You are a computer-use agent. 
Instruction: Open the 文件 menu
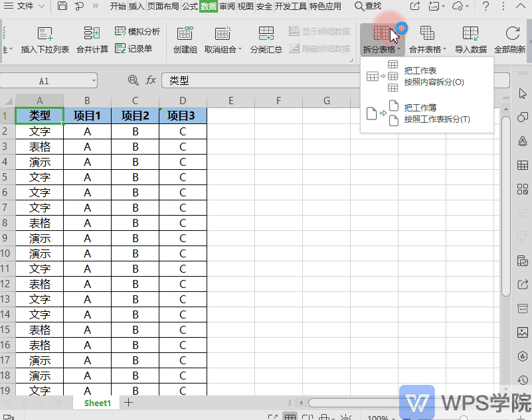pyautogui.click(x=24, y=6)
